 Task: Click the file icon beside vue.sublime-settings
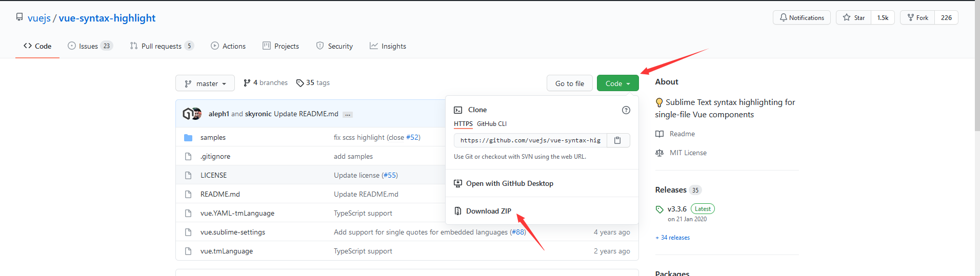pyautogui.click(x=188, y=232)
